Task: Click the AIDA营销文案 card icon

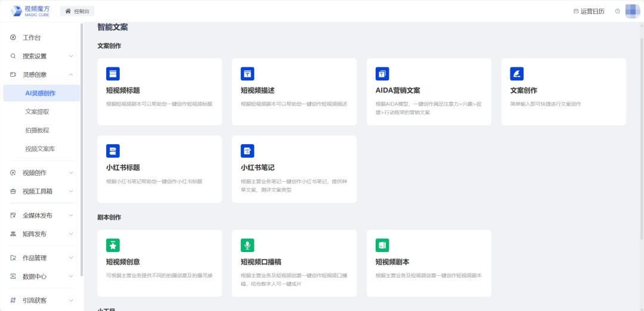Action: tap(382, 73)
